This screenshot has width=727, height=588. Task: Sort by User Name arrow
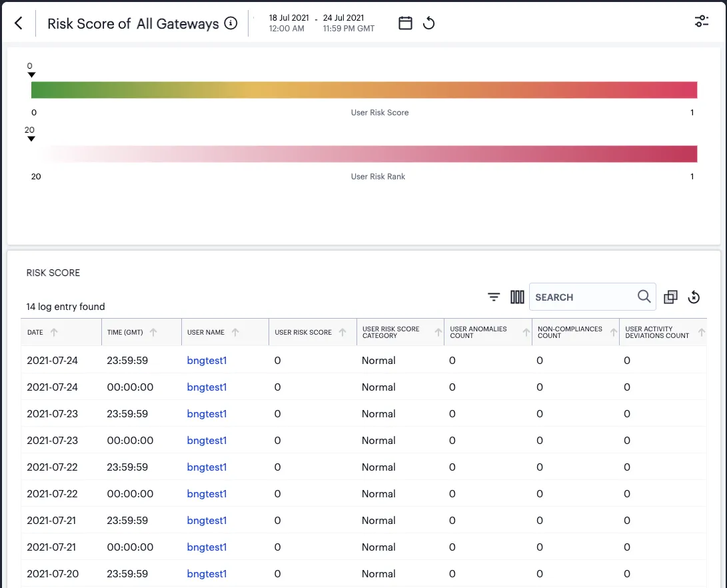coord(235,332)
